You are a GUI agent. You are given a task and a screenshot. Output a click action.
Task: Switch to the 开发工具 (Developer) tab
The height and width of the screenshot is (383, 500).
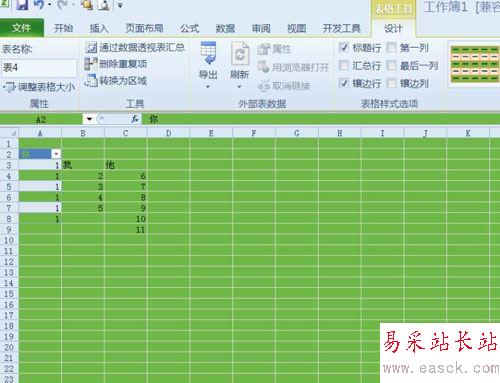[x=342, y=28]
